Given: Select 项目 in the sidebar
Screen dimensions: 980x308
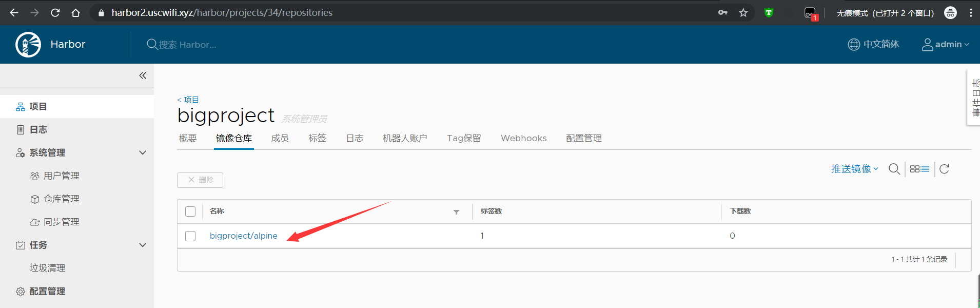Looking at the screenshot, I should [x=77, y=106].
